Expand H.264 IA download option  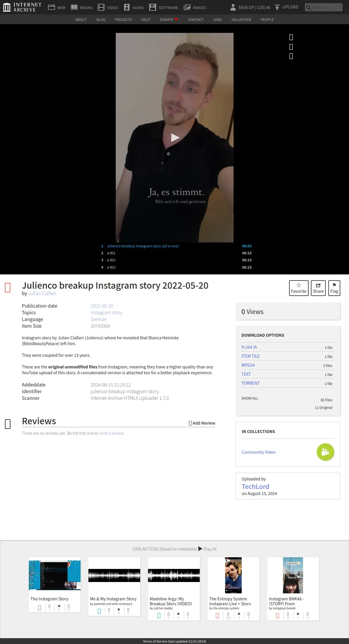pos(249,347)
